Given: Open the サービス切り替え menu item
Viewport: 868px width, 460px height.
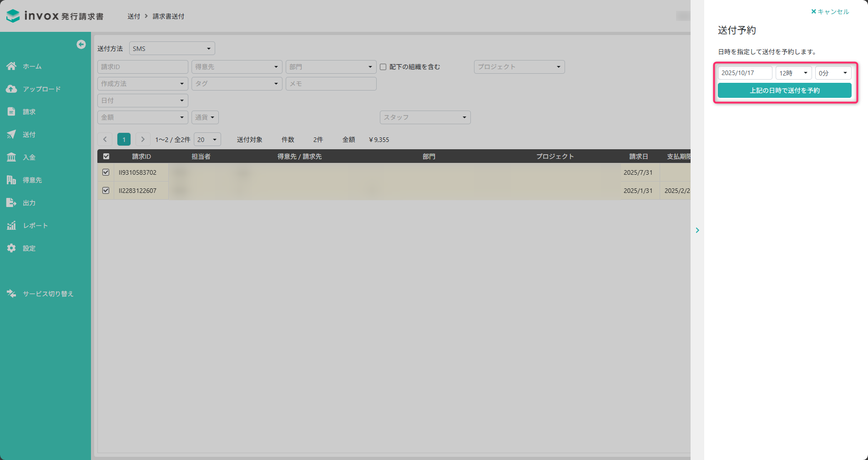Looking at the screenshot, I should 48,293.
